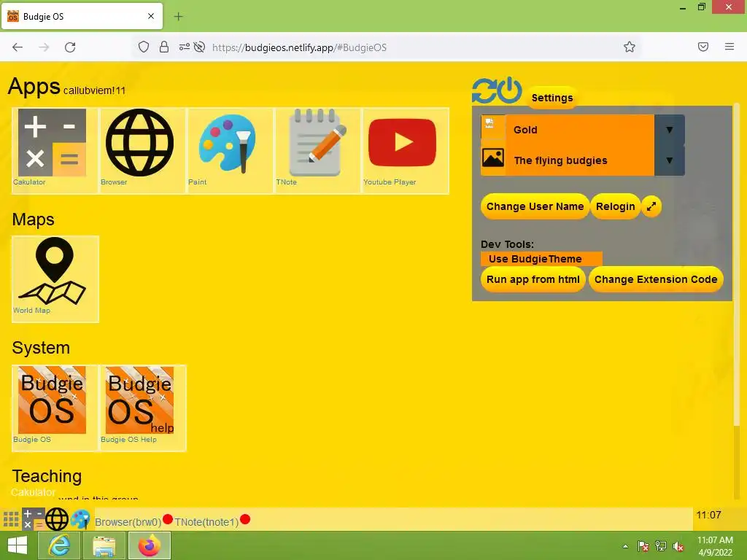Click the fullscreen expand arrows button
The width and height of the screenshot is (747, 560).
(651, 206)
